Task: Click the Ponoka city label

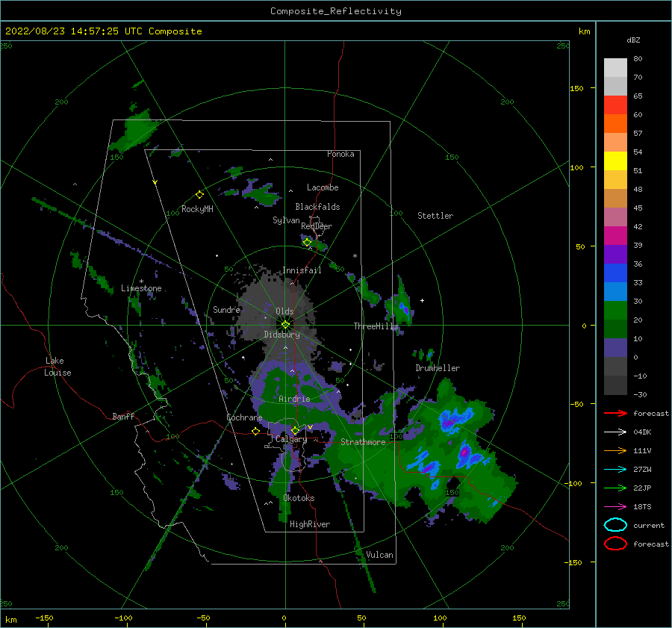Action: coord(340,154)
